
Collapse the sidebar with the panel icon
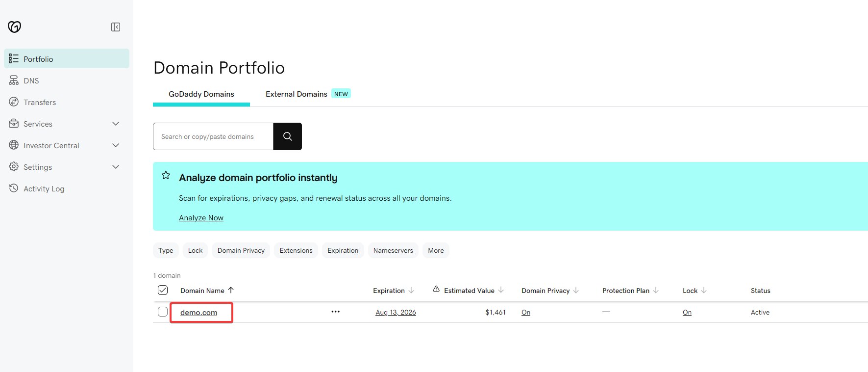click(116, 27)
